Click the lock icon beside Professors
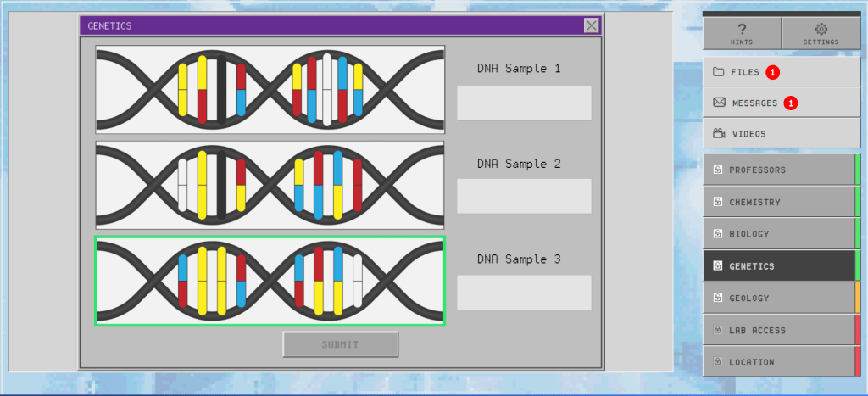 pyautogui.click(x=717, y=170)
